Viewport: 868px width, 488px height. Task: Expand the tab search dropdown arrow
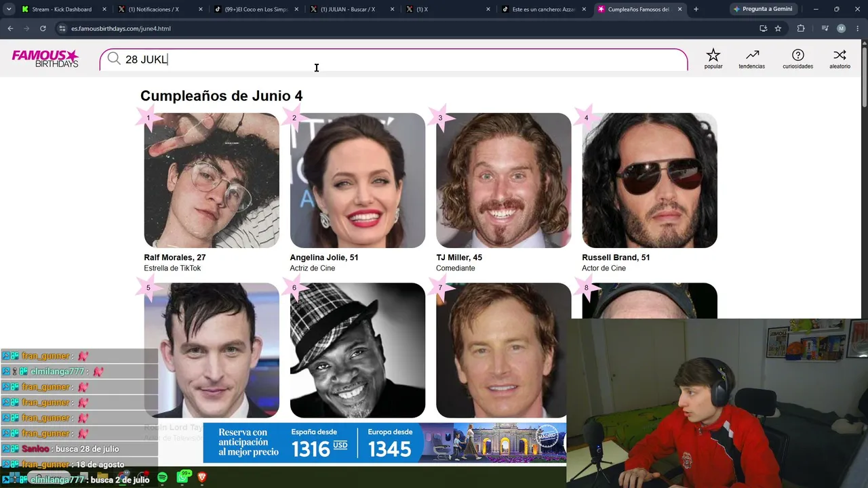click(9, 9)
